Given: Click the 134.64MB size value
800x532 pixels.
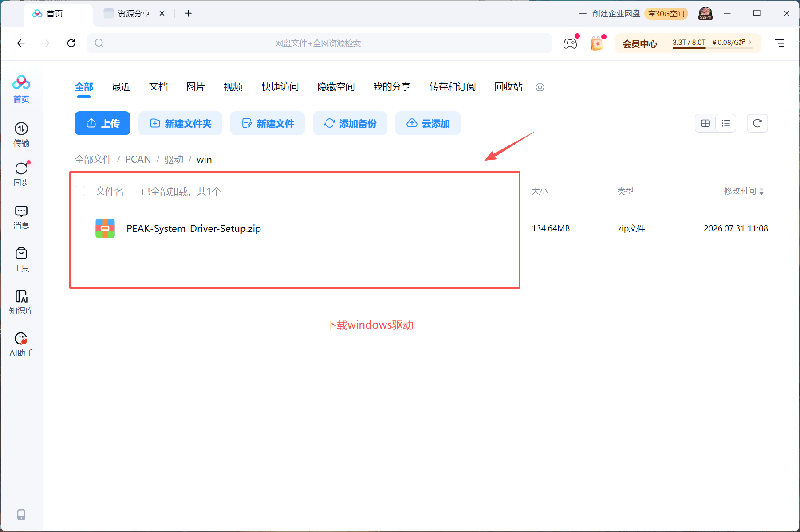Looking at the screenshot, I should pyautogui.click(x=551, y=228).
